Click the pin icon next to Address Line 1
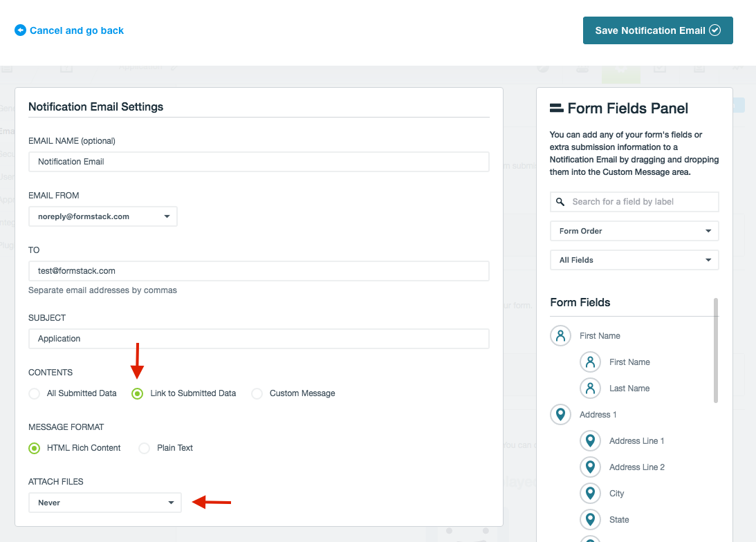The height and width of the screenshot is (542, 756). [590, 441]
